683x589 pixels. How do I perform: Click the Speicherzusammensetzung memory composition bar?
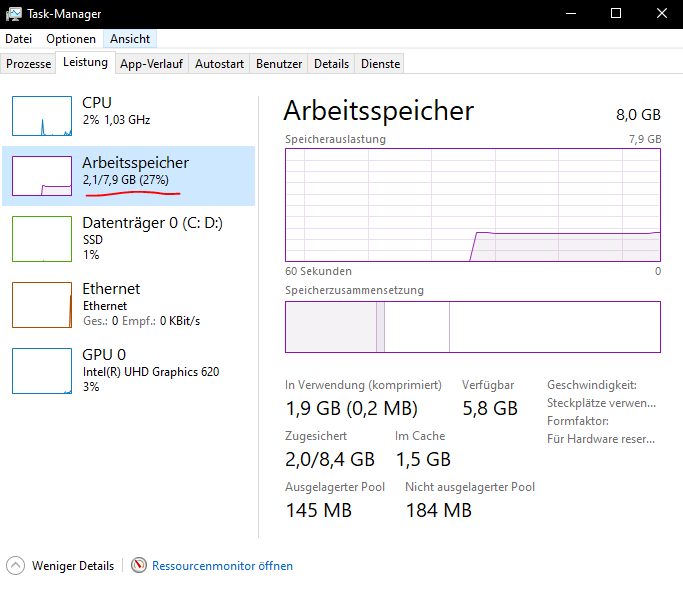[472, 327]
